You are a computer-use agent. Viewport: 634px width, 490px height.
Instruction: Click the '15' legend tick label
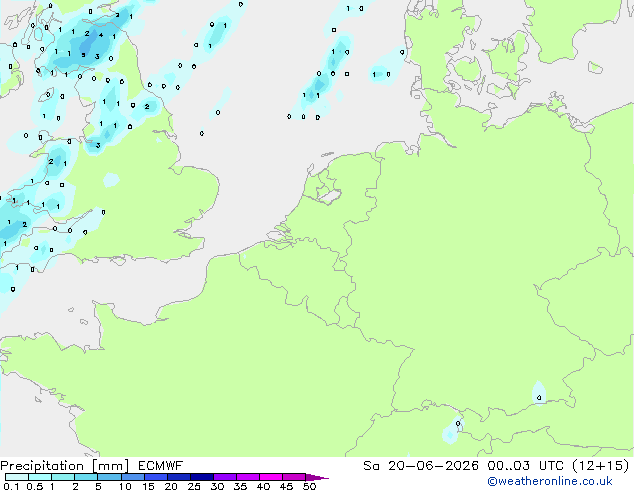pyautogui.click(x=148, y=486)
